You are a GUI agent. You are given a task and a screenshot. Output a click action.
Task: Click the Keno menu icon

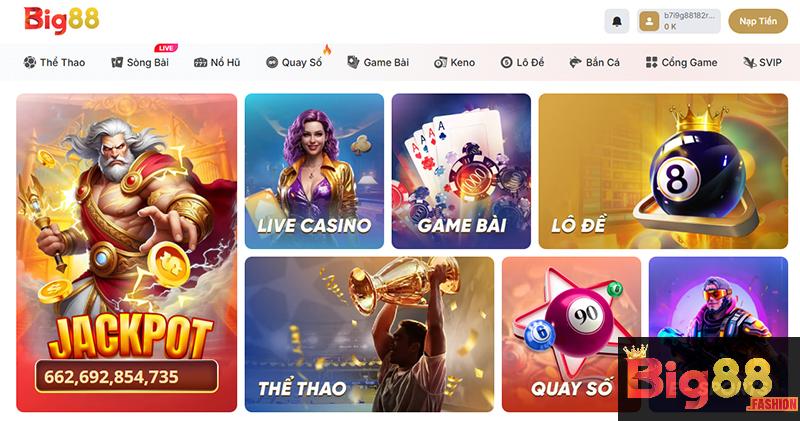coord(440,62)
